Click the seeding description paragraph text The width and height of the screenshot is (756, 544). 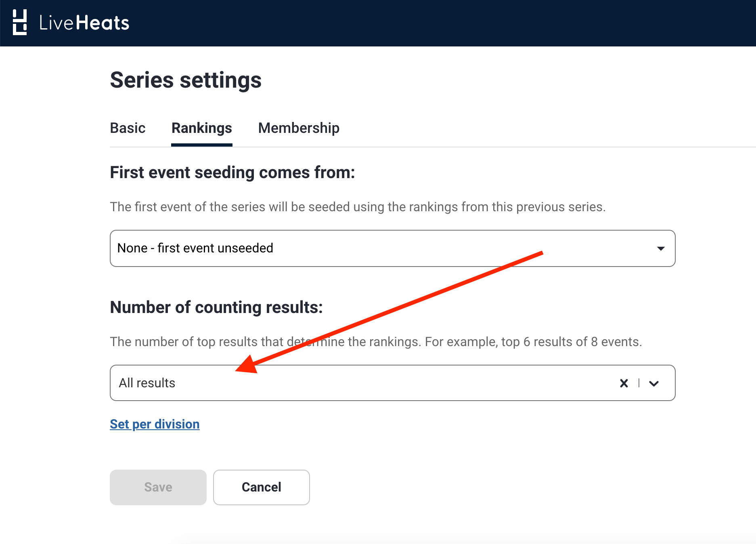coord(358,207)
